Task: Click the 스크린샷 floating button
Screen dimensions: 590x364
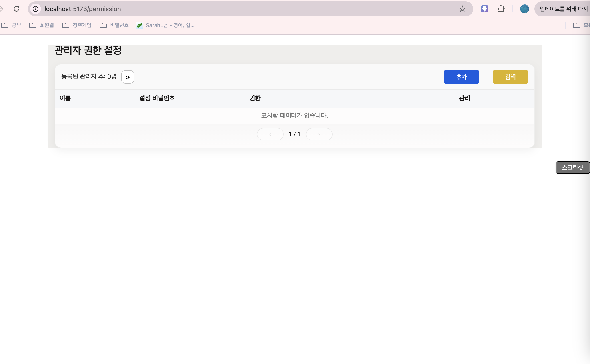Action: [572, 168]
